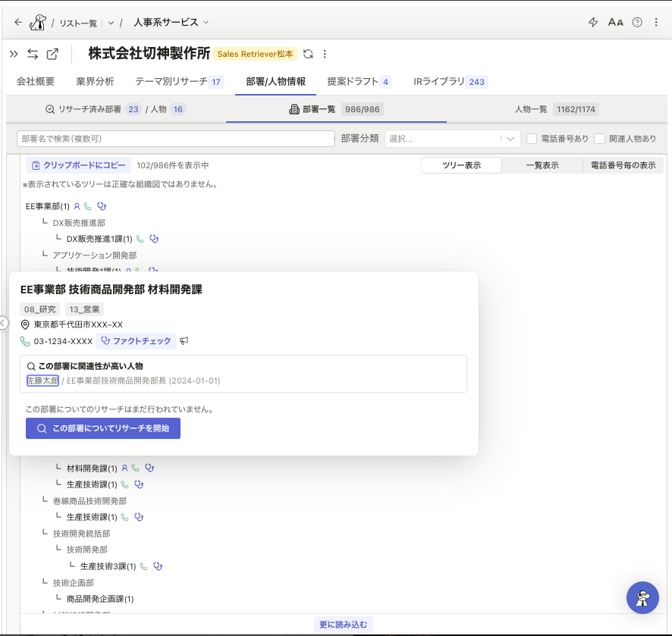Click the ファクトチェック button
Image resolution: width=672 pixels, height=636 pixels.
pos(136,341)
